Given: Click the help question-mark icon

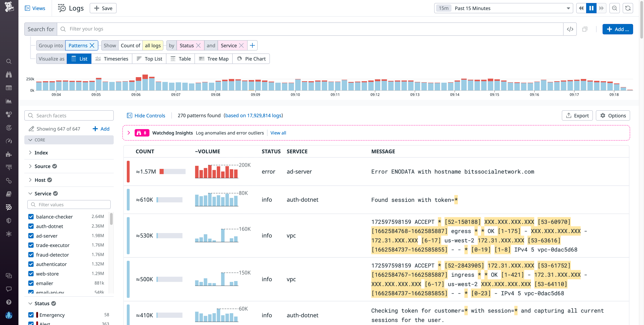Looking at the screenshot, I should [9, 302].
